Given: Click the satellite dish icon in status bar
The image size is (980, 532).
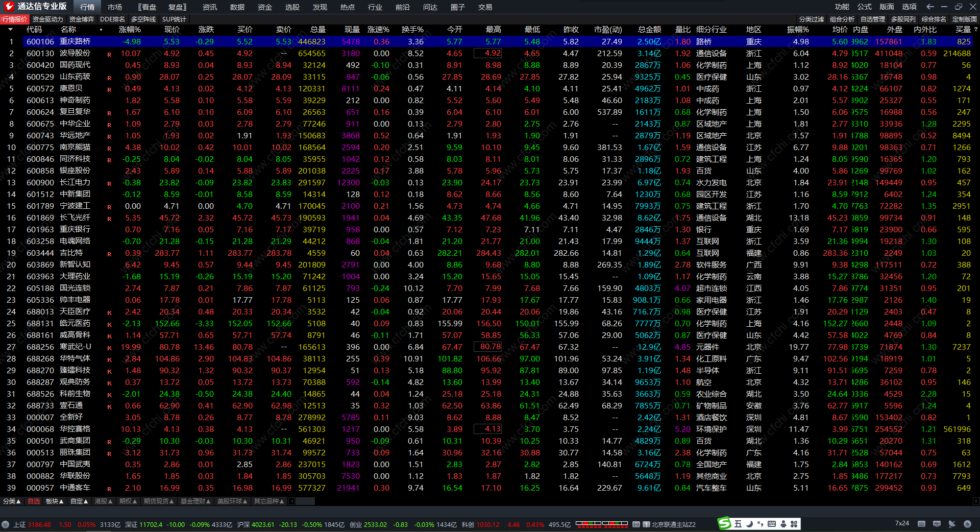Looking at the screenshot, I should [x=952, y=524].
